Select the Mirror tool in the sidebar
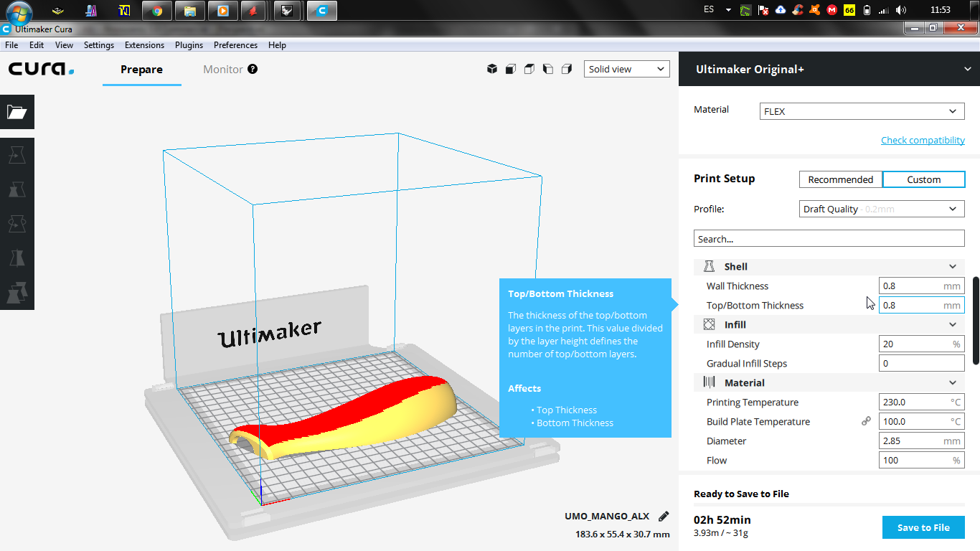980x551 pixels. pos(17,258)
